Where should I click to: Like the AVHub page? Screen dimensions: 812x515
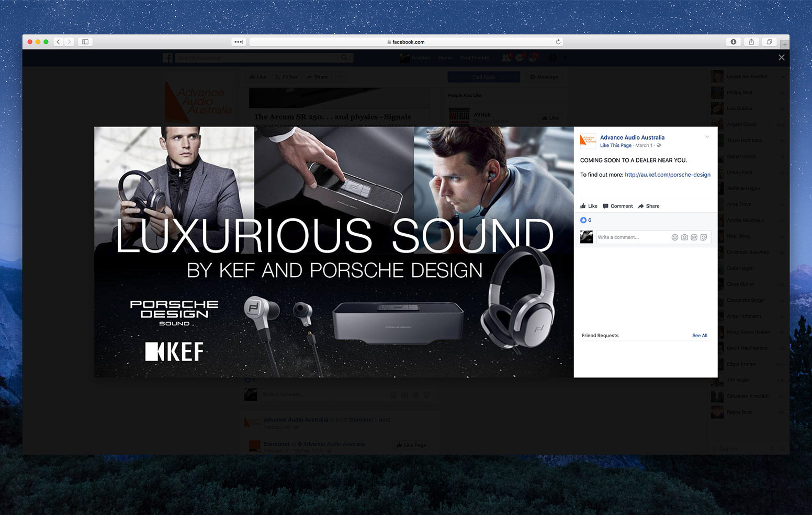(550, 118)
